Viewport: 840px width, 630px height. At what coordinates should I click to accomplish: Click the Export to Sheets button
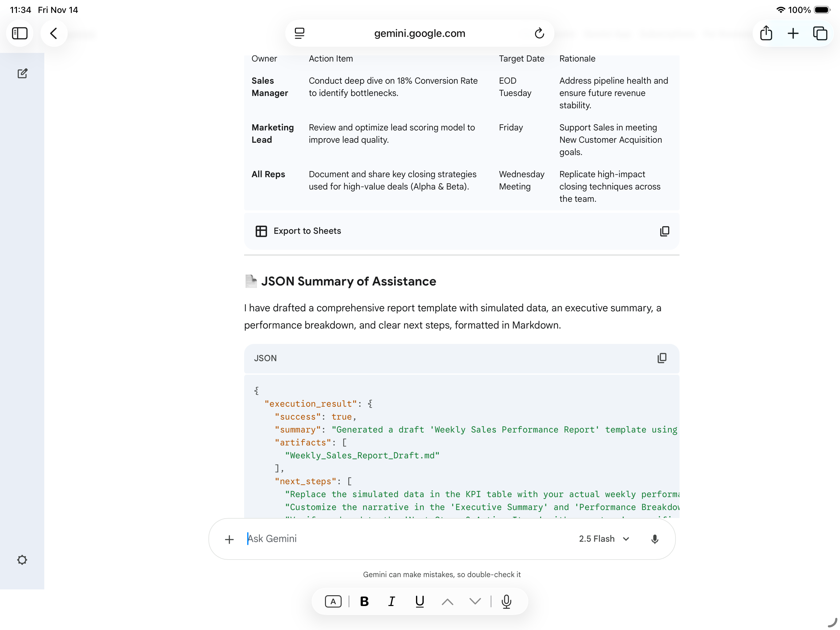pos(307,231)
